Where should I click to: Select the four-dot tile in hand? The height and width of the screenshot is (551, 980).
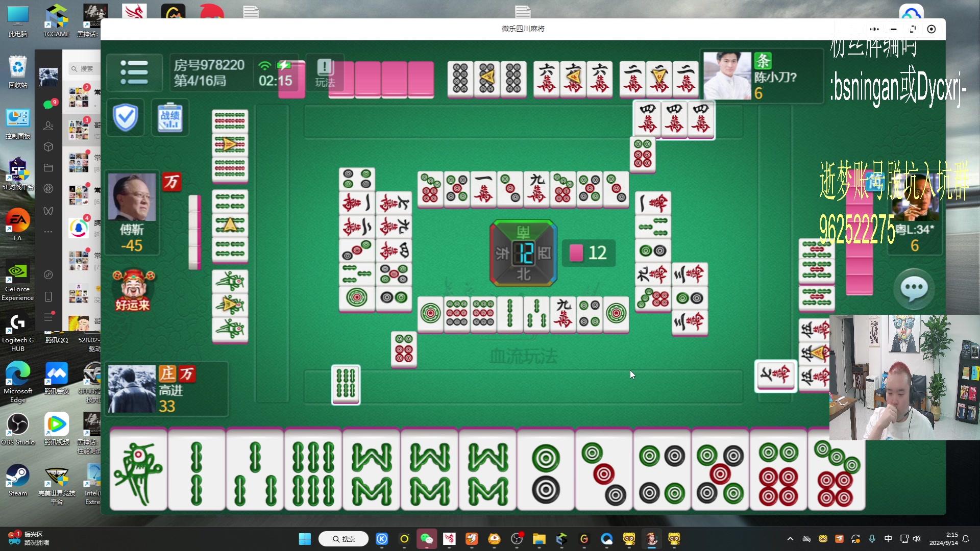pyautogui.click(x=662, y=470)
